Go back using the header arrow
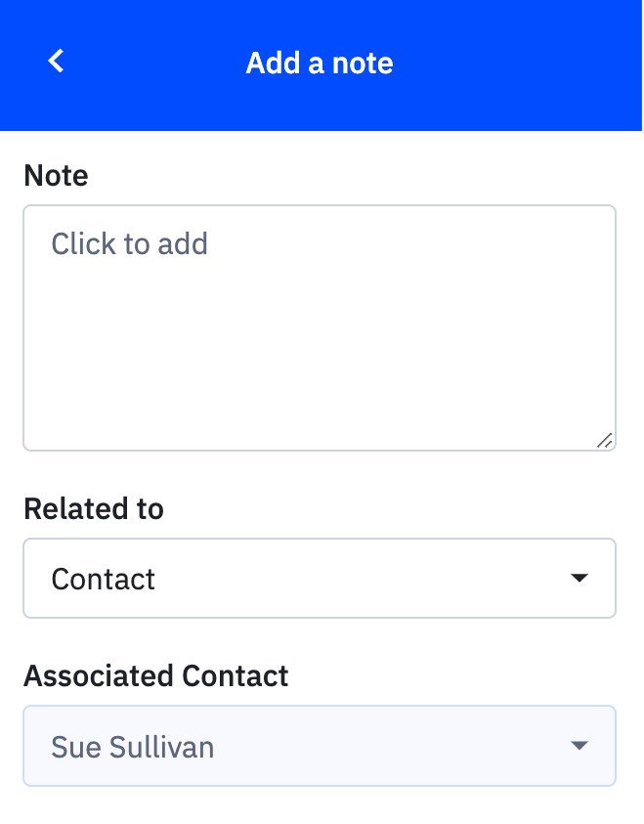This screenshot has width=644, height=824. tap(57, 62)
